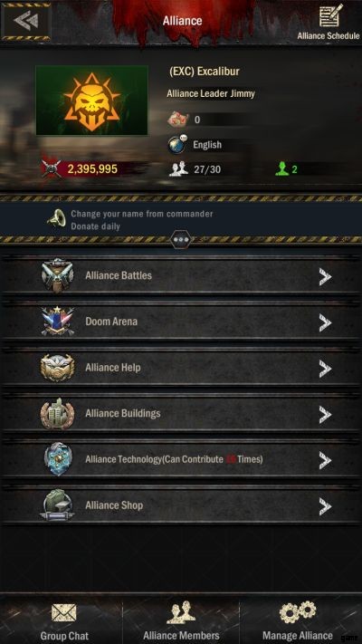Tap the Alliance Buildings city icon
This screenshot has height=644, width=362.
point(57,413)
